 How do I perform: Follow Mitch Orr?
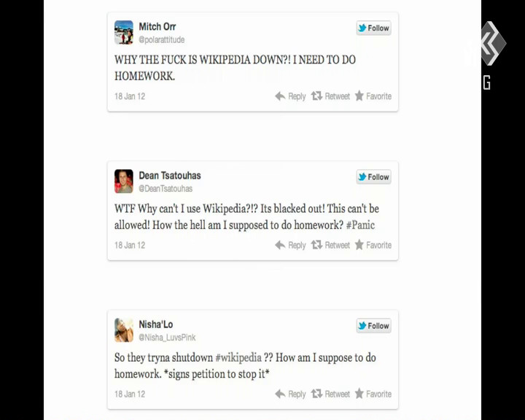pos(373,28)
